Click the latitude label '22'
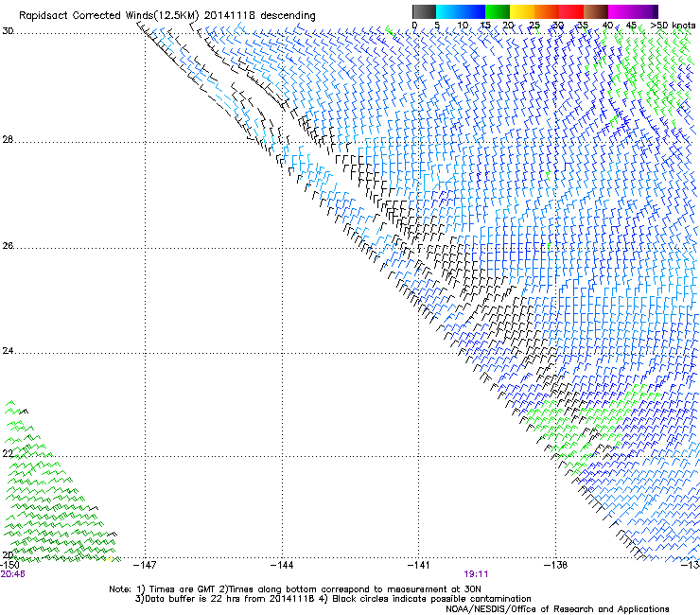 coord(8,453)
